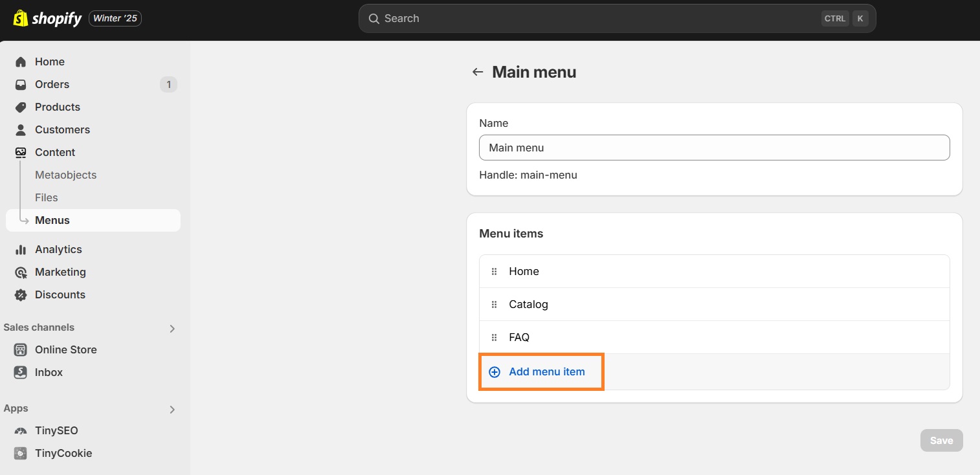The height and width of the screenshot is (475, 980).
Task: Open the TinySEO app icon
Action: pyautogui.click(x=21, y=430)
